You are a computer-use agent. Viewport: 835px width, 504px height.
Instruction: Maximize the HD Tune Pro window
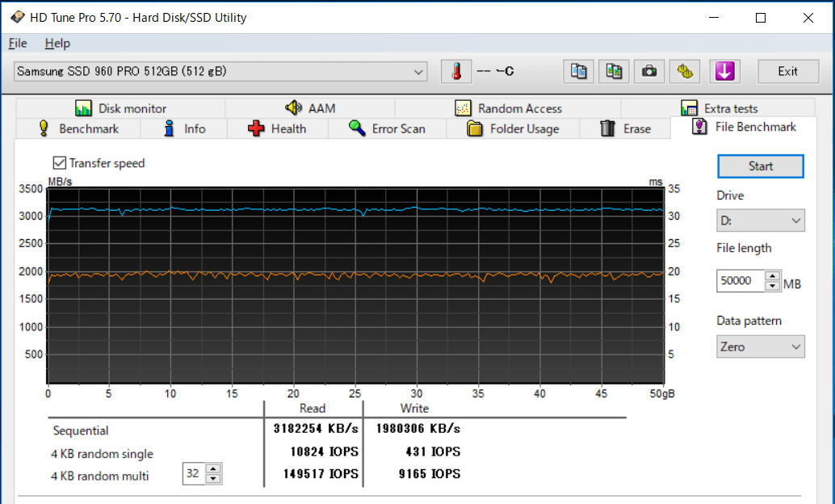coord(761,18)
